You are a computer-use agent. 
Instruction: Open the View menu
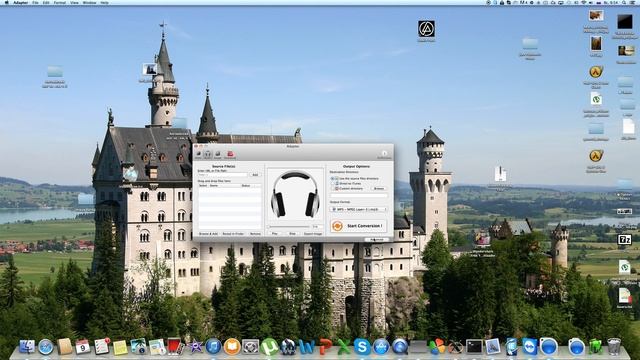pos(74,2)
